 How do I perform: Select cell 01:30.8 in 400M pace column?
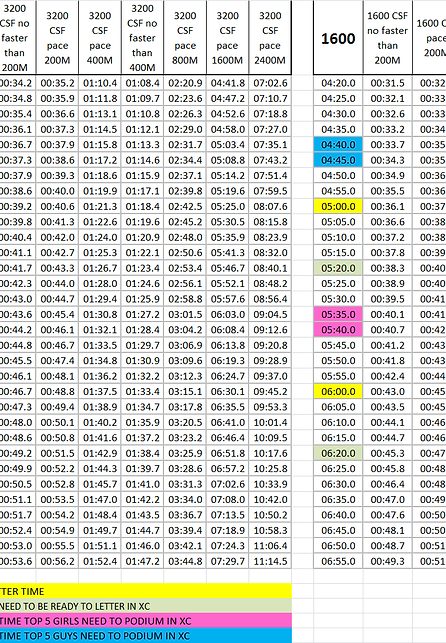(x=100, y=315)
